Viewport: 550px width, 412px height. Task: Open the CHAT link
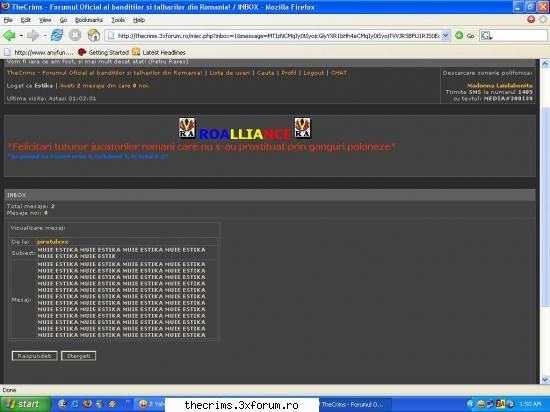tap(339, 73)
